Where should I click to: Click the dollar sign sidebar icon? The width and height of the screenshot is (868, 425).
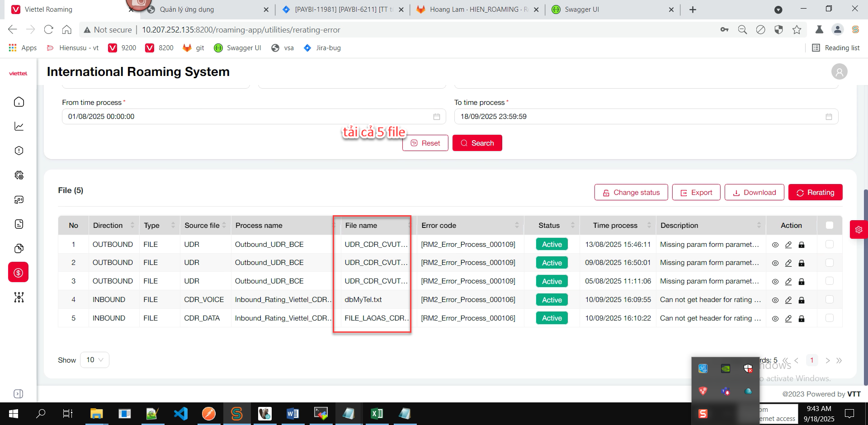[x=19, y=273]
